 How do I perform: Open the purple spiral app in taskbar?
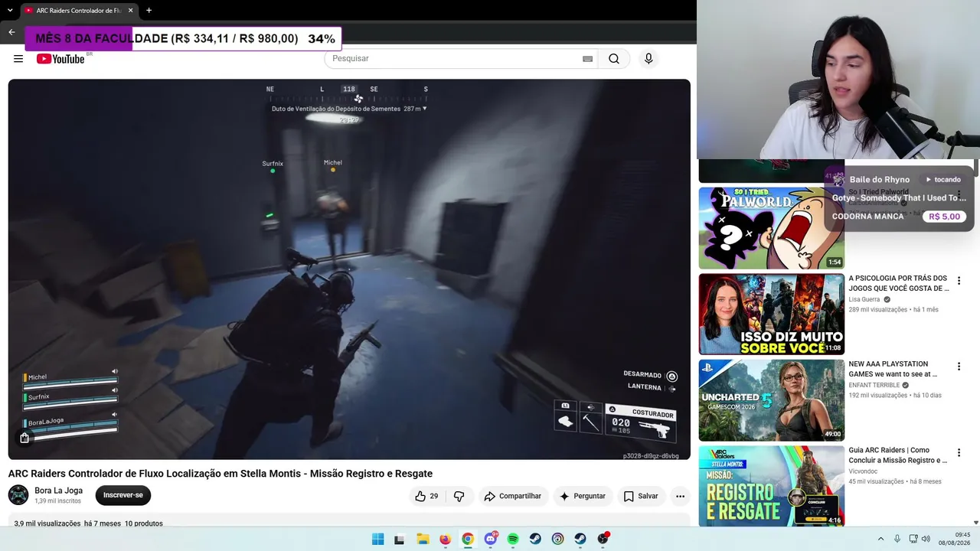click(558, 539)
